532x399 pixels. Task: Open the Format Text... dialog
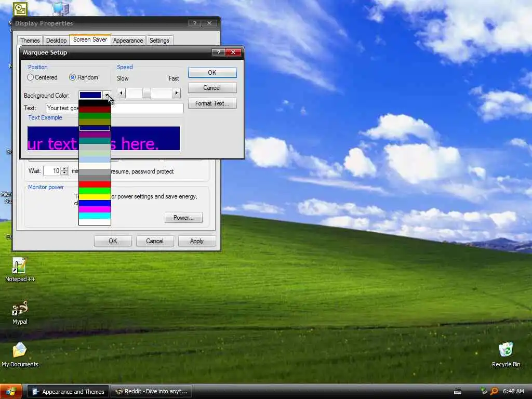(x=212, y=103)
